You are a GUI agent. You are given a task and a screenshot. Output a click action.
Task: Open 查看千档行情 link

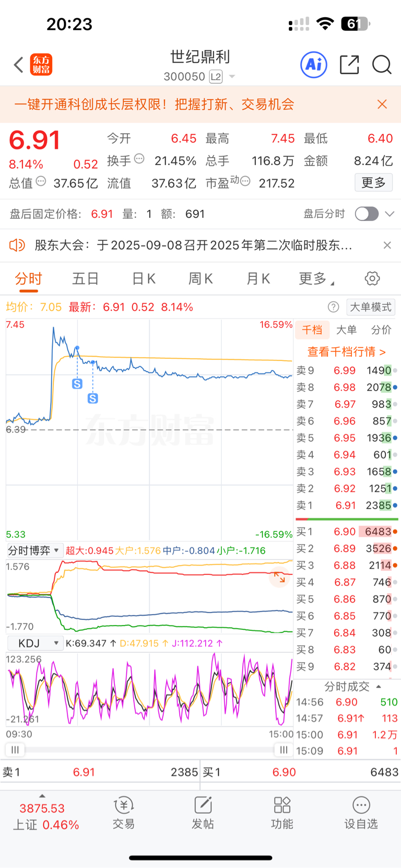pos(347,351)
